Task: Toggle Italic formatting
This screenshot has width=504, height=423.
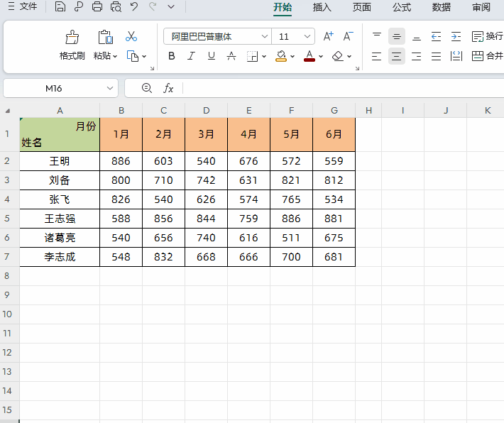Action: pos(191,56)
